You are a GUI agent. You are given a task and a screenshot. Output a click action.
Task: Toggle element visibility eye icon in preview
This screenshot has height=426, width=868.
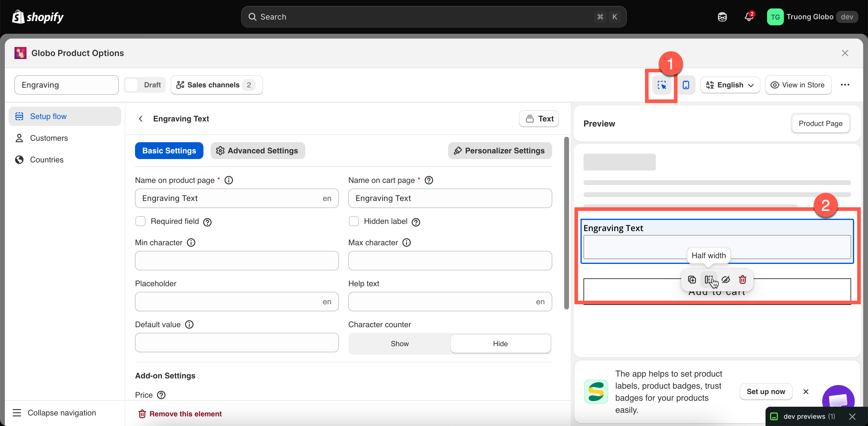point(725,279)
